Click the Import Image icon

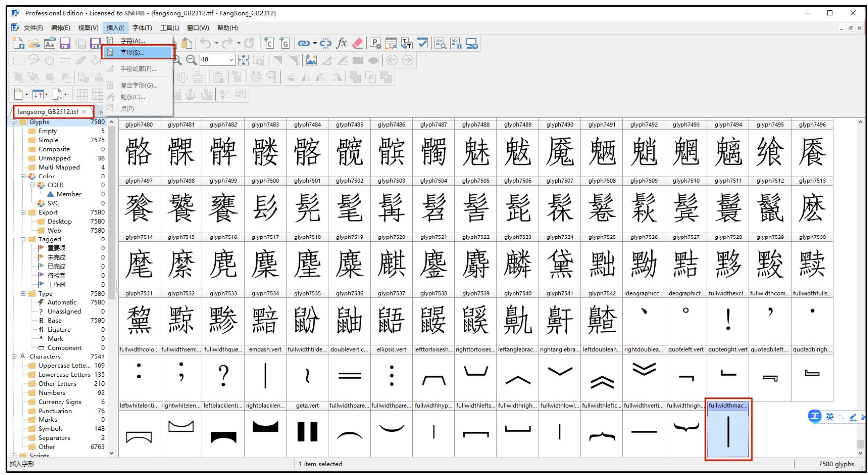click(x=311, y=60)
